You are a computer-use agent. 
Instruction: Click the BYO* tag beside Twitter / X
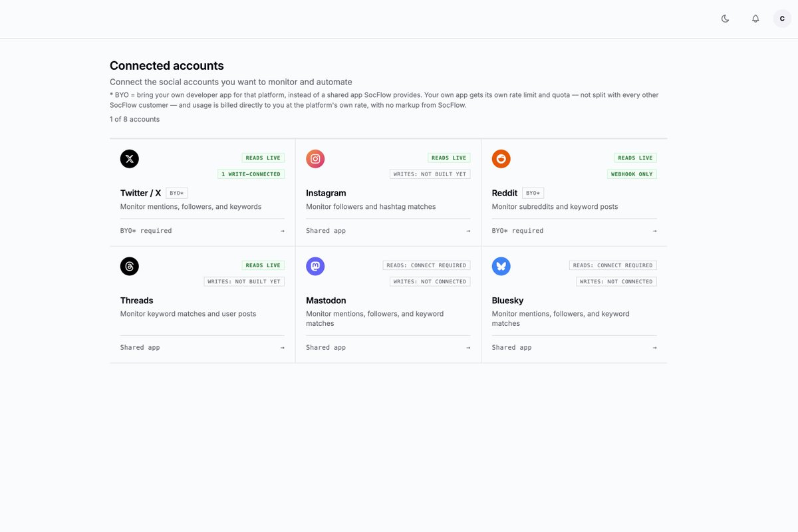(177, 193)
